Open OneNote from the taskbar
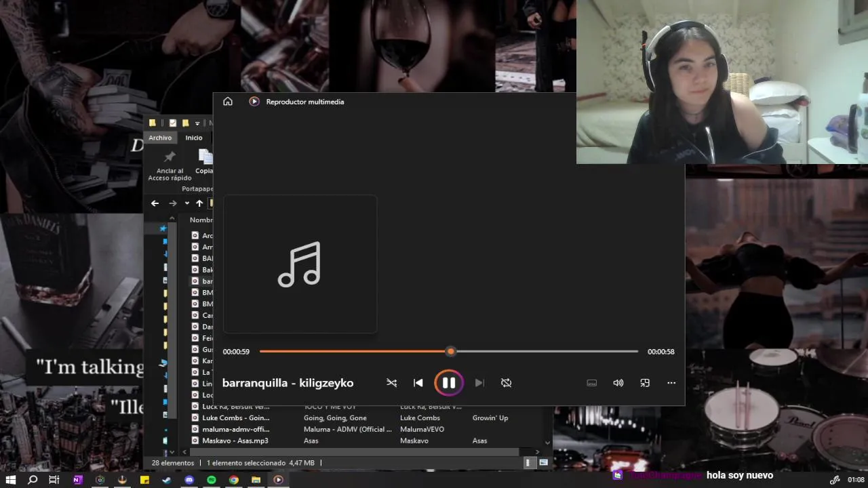Screen dimensions: 868x488 pos(77,480)
